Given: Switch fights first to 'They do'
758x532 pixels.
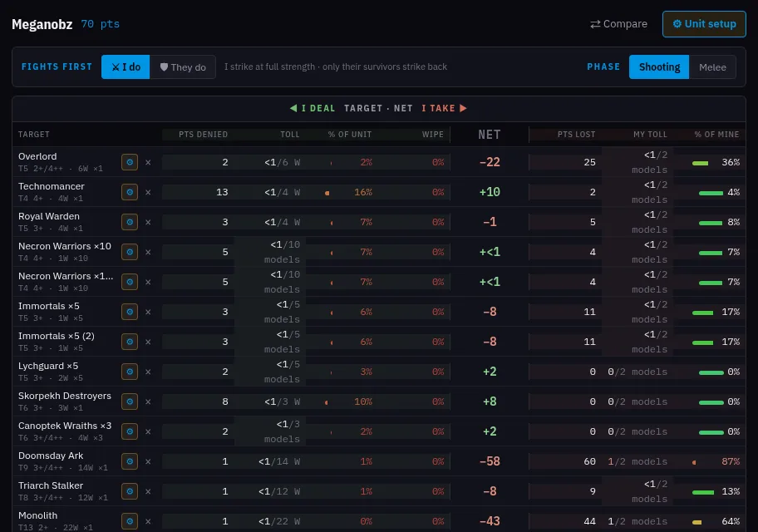Looking at the screenshot, I should 183,66.
